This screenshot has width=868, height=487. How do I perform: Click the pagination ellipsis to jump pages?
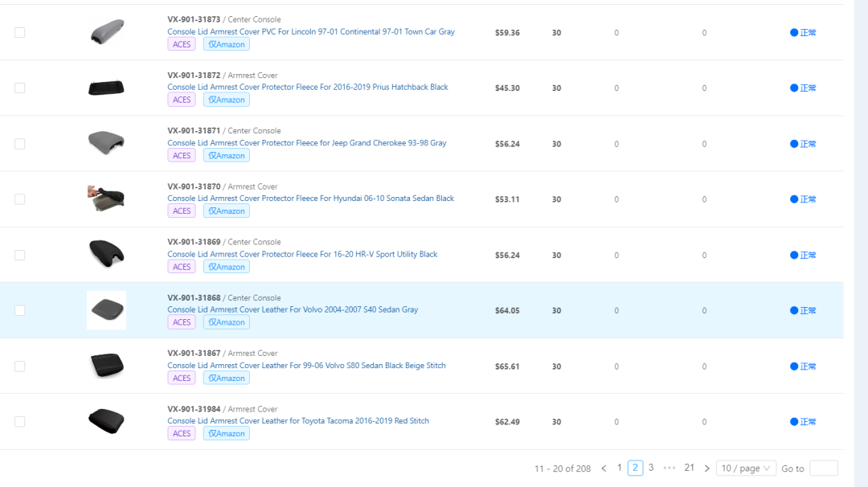[x=669, y=468]
